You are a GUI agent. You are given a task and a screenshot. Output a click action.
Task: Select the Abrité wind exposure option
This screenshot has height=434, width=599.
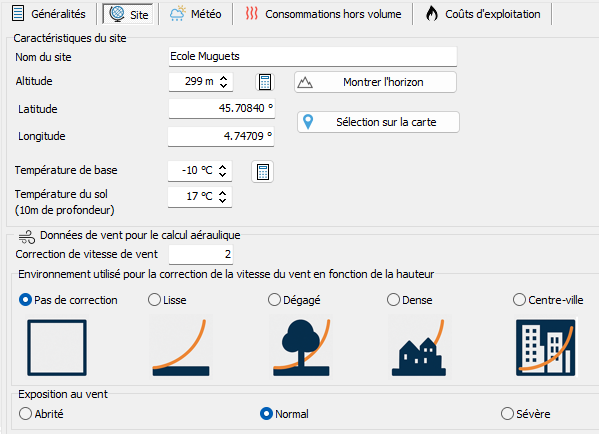25,413
